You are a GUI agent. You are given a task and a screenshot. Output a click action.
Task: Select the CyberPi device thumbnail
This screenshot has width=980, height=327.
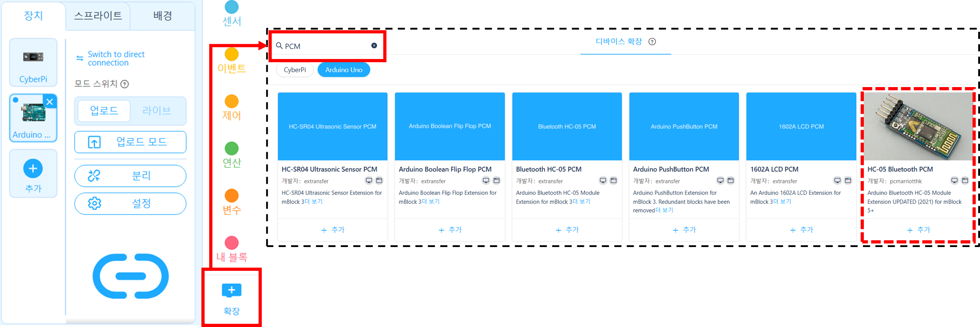pyautogui.click(x=33, y=63)
